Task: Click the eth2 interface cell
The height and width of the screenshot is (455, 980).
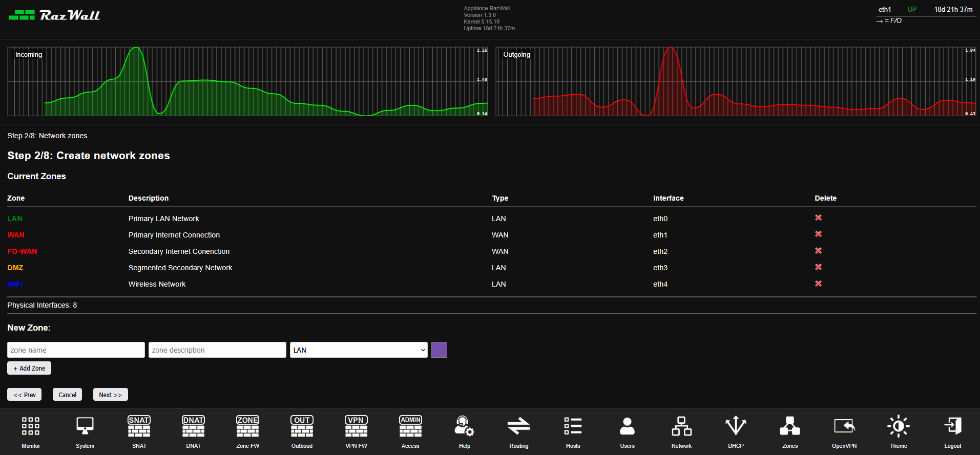Action: (x=660, y=251)
